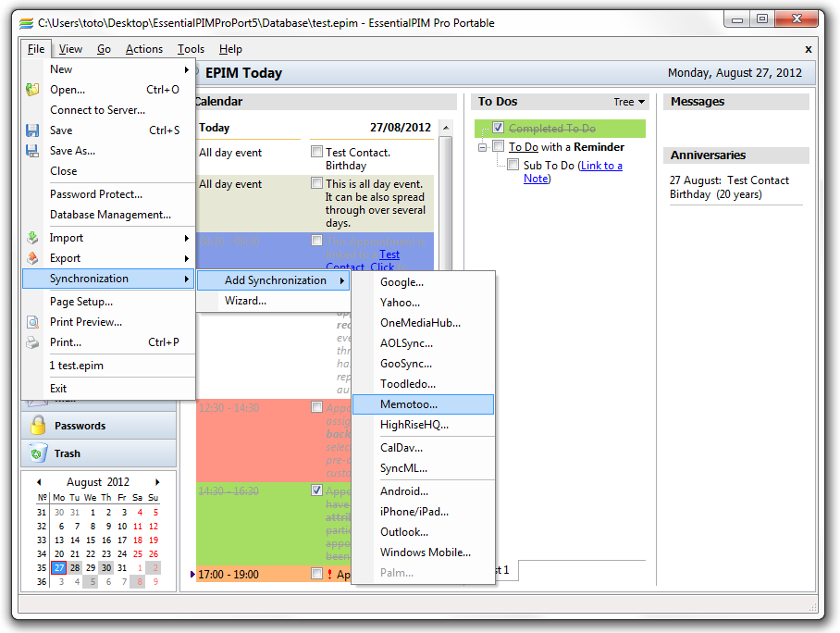Open the 'Link to a Note' hyperlink
The height and width of the screenshot is (633, 840).
(x=573, y=171)
